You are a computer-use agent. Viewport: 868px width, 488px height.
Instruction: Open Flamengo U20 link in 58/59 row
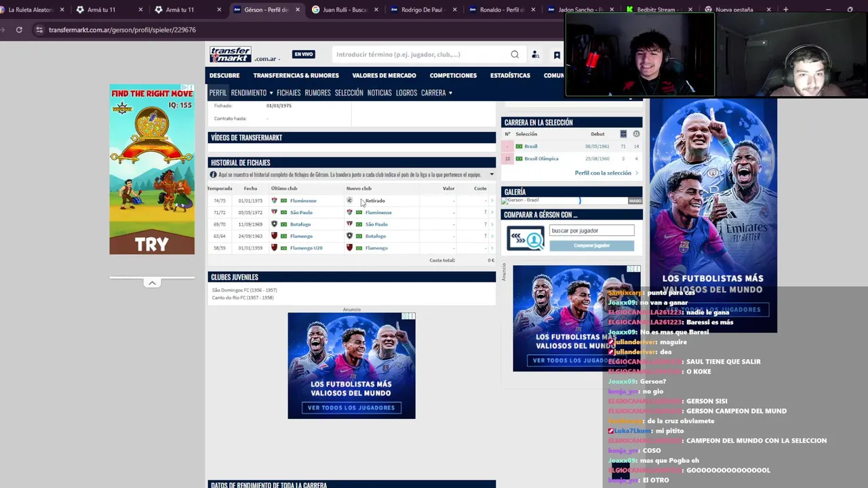pos(306,248)
